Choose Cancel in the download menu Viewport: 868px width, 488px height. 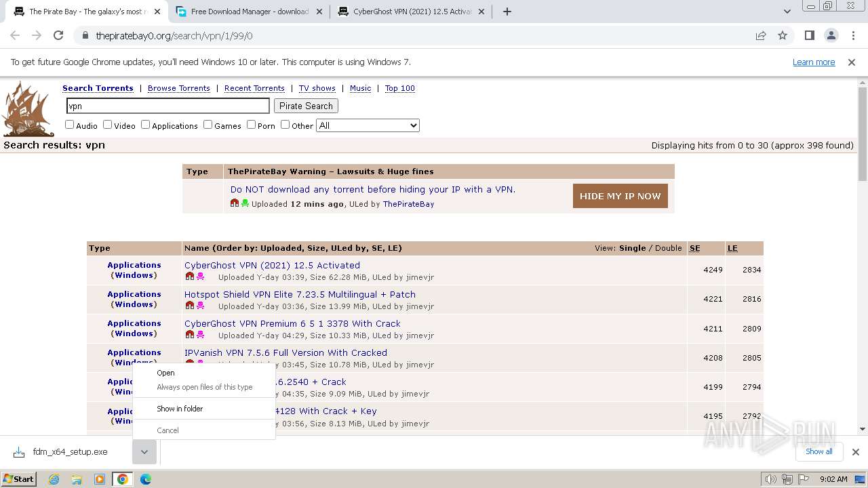click(x=204, y=430)
